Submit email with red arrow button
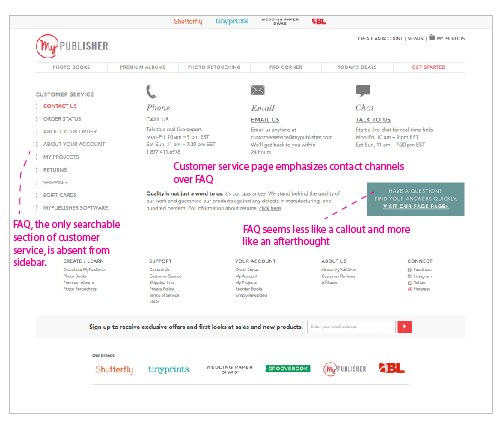The height and width of the screenshot is (426, 500). pos(404,327)
